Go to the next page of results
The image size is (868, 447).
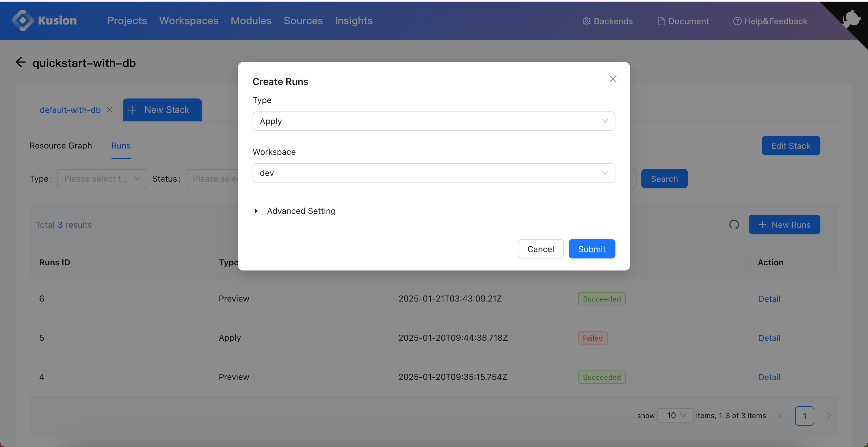coord(829,415)
